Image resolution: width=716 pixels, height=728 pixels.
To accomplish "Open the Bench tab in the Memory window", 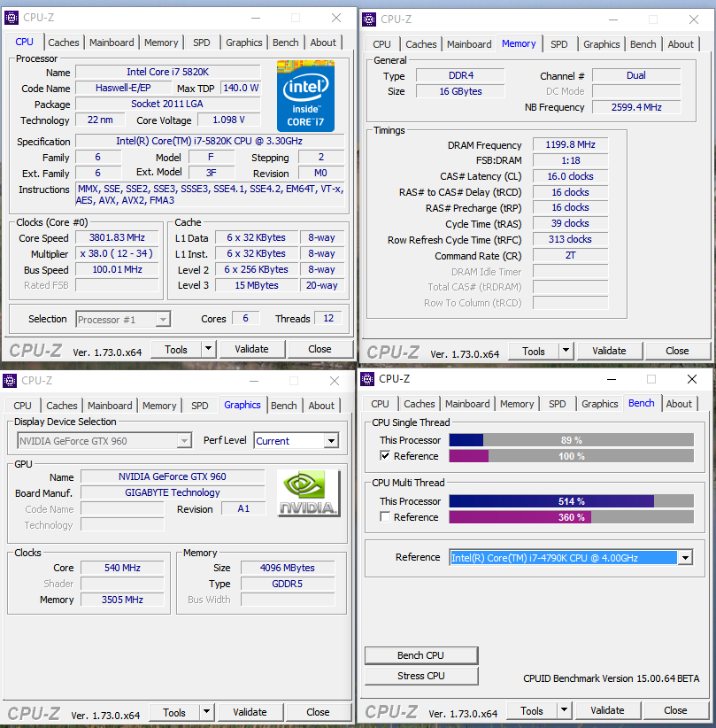I will coord(643,44).
